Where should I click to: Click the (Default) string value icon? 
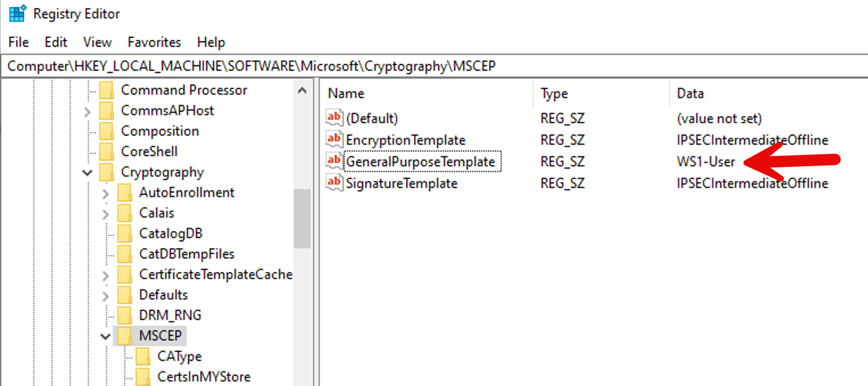point(334,118)
